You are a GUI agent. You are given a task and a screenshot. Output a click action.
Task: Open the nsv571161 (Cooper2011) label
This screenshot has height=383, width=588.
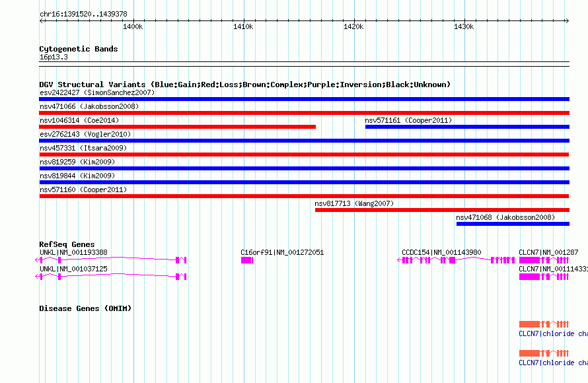click(x=408, y=120)
